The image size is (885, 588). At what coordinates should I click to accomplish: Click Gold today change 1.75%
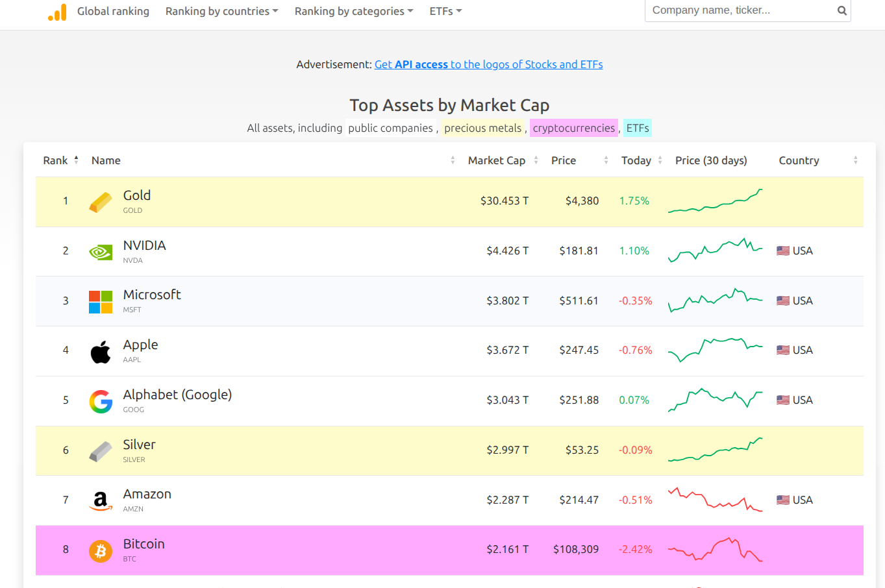tap(634, 201)
